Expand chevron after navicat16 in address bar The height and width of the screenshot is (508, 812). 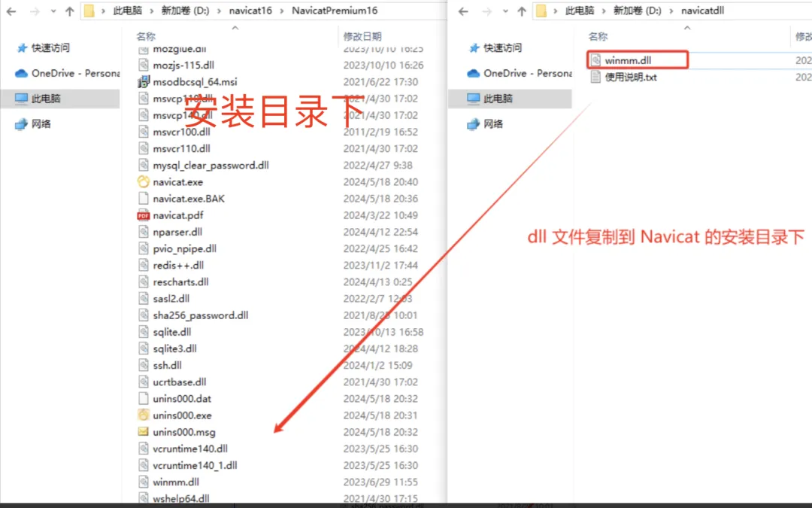click(x=282, y=11)
